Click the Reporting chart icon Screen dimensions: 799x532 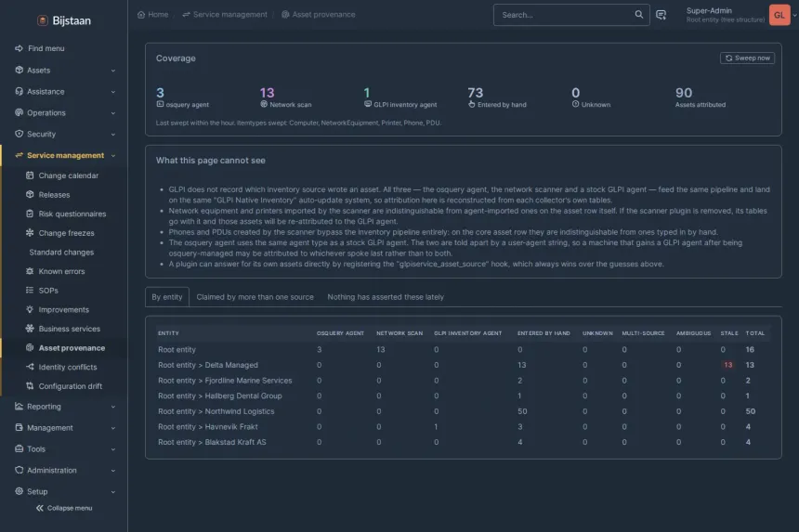click(20, 407)
